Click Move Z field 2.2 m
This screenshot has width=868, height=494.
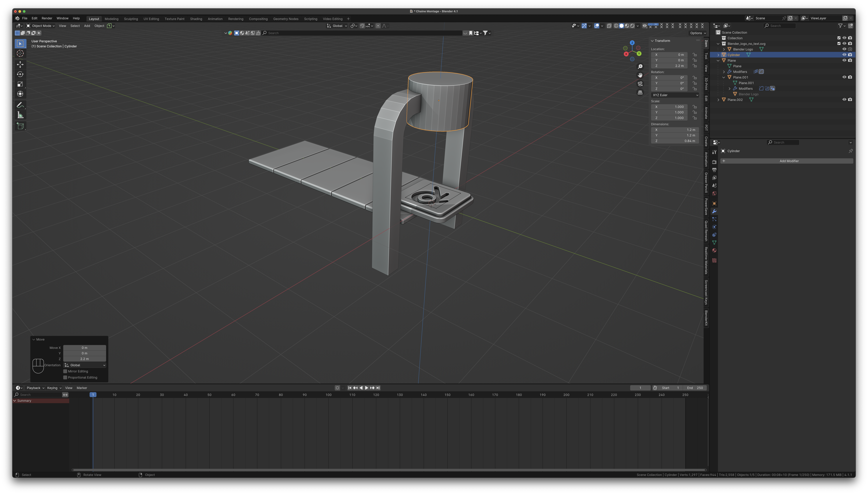coord(85,359)
